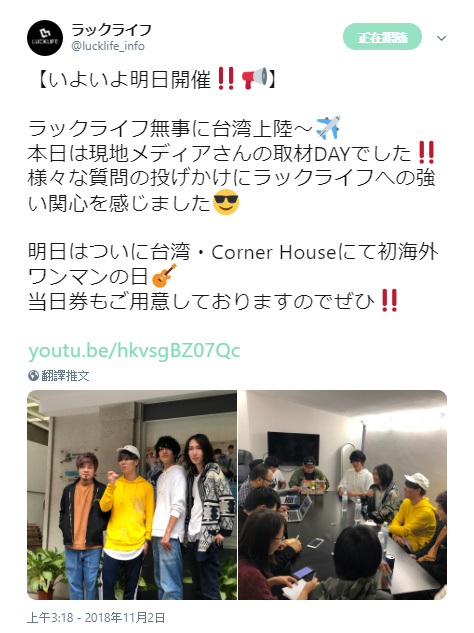This screenshot has width=474, height=633.
Task: Open the youtu.be/hkvsgBZ07Qc link
Action: (134, 351)
